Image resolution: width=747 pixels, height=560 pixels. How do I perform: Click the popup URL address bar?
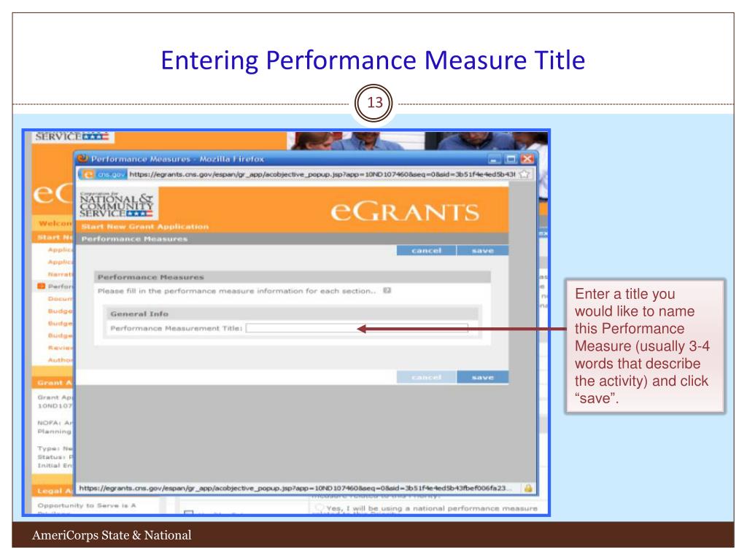tap(322, 174)
